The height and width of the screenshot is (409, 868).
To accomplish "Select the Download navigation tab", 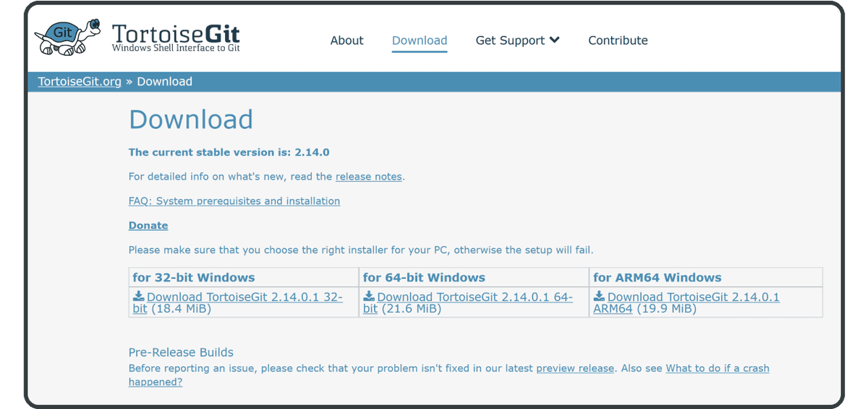I will point(420,41).
